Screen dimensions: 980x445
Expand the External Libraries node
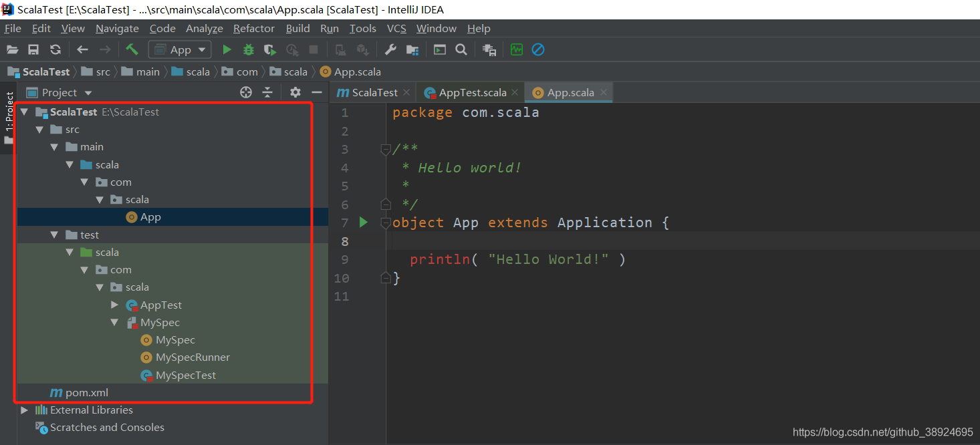click(x=25, y=410)
